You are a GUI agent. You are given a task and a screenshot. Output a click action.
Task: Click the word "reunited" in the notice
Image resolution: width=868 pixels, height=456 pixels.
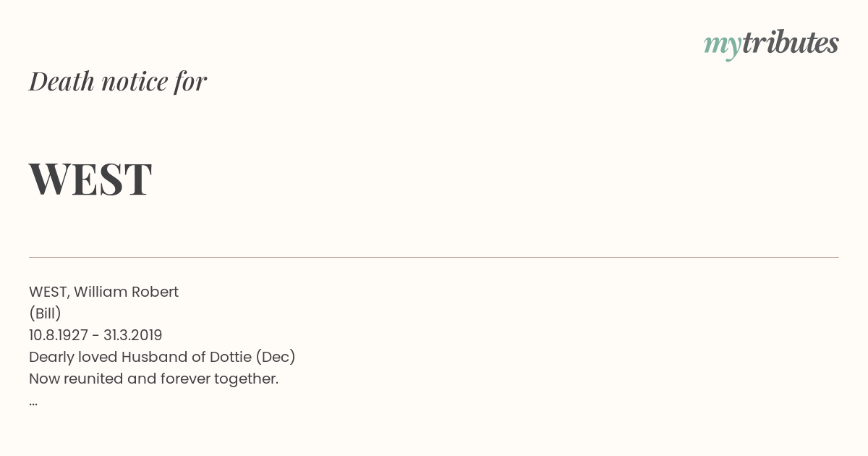click(93, 379)
